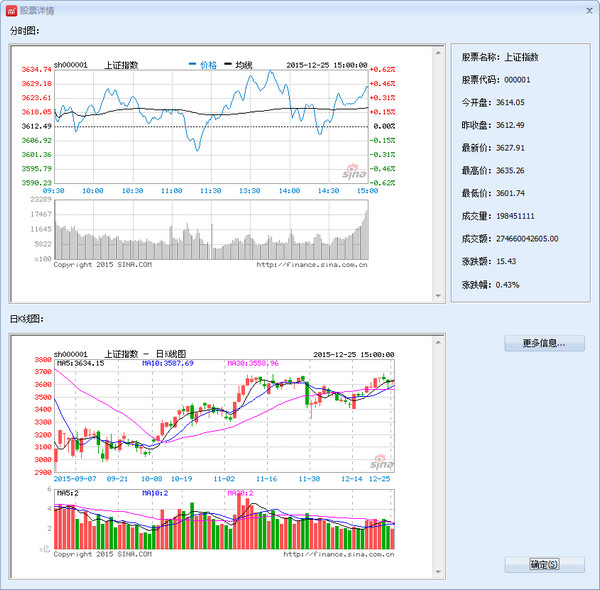600x590 pixels.
Task: Click the stock code value 000001
Action: [x=517, y=80]
